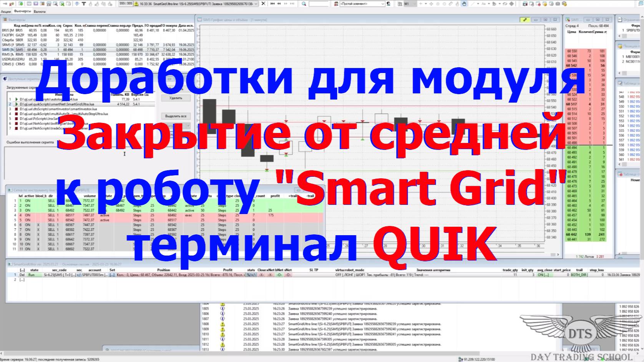Click the database/save icon on the right toolbar group
This screenshot has height=362, width=644.
(565, 4)
